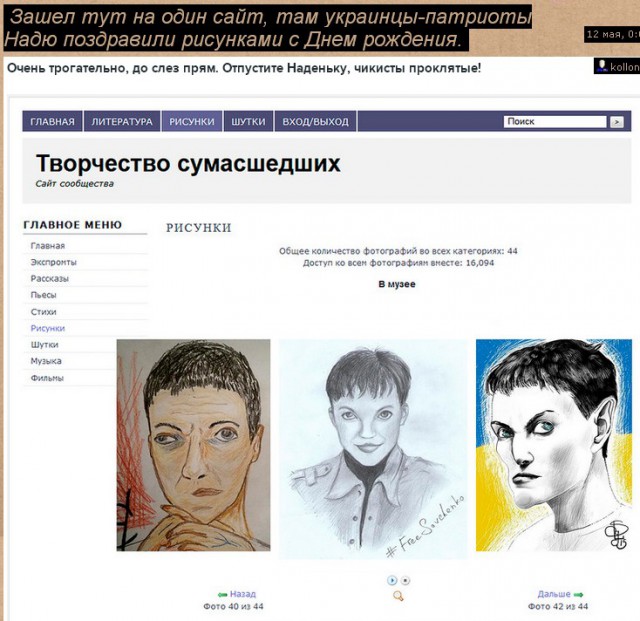Open the ШУТКИ navigation tab
This screenshot has width=640, height=621.
click(x=248, y=122)
